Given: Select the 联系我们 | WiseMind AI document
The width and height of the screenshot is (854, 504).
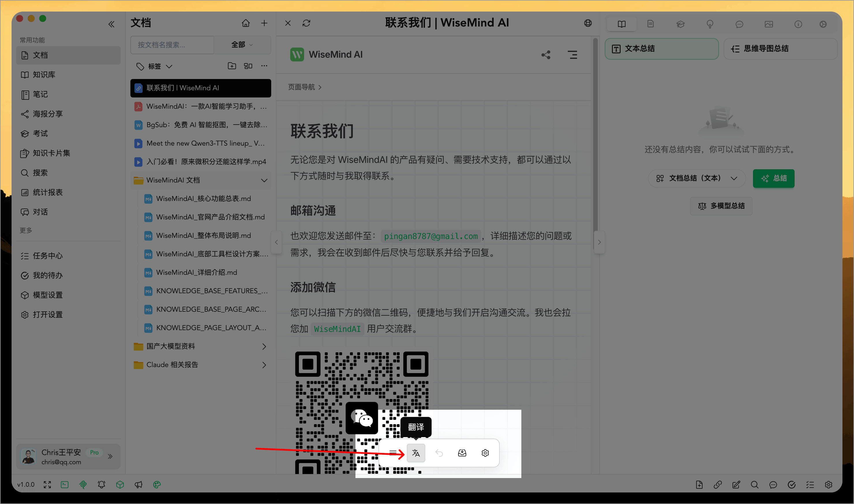Looking at the screenshot, I should point(201,88).
